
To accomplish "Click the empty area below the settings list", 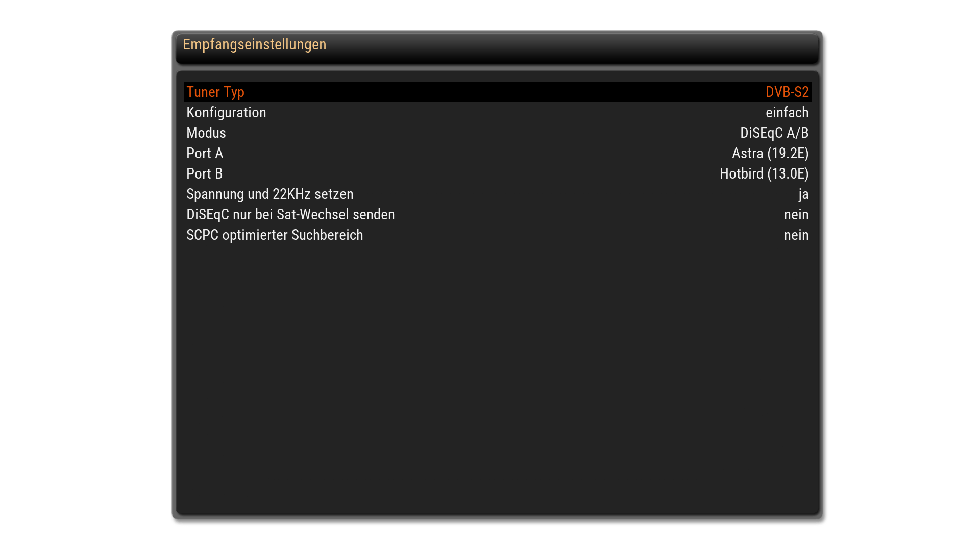I will click(496, 378).
